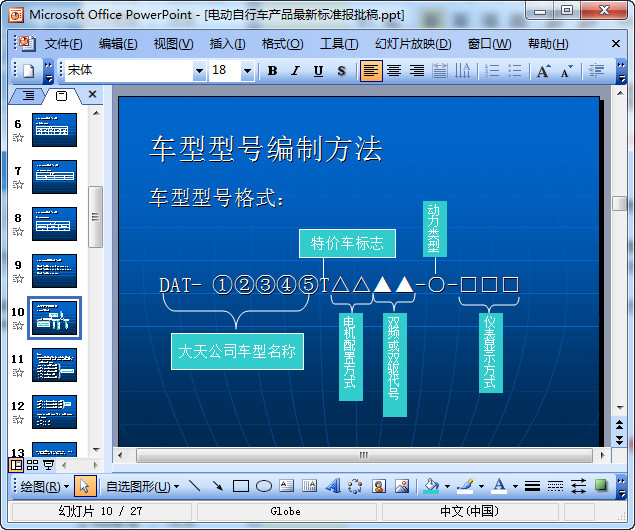The width and height of the screenshot is (635, 530).
Task: Open font color dropdown arrow
Action: click(515, 486)
